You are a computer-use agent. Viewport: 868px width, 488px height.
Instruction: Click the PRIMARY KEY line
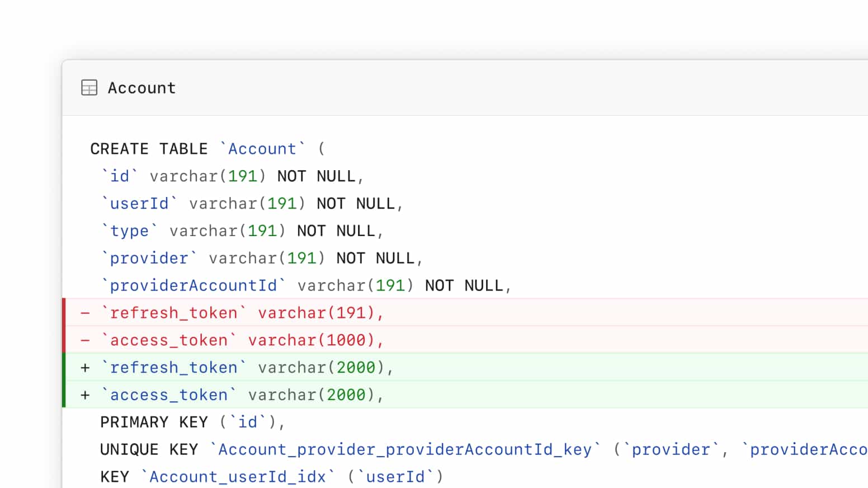click(193, 422)
